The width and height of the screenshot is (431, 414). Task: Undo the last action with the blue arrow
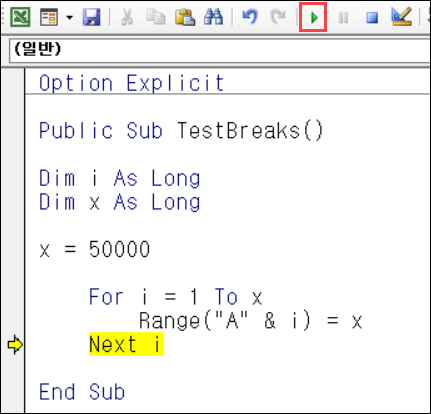[250, 17]
